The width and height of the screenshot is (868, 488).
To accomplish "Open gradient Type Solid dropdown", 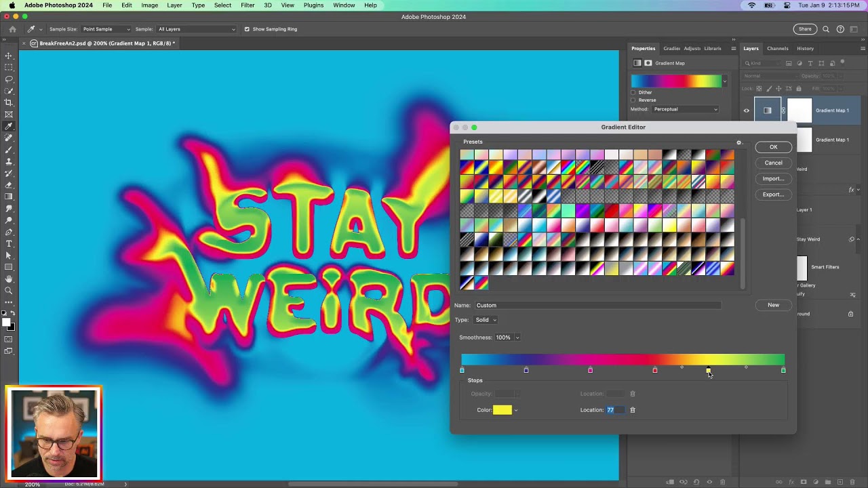I will tap(486, 320).
